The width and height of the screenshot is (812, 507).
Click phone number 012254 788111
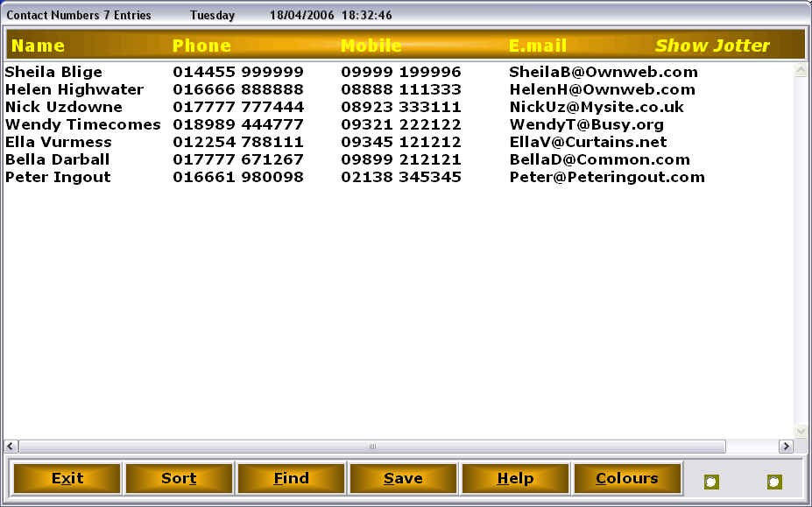(238, 142)
